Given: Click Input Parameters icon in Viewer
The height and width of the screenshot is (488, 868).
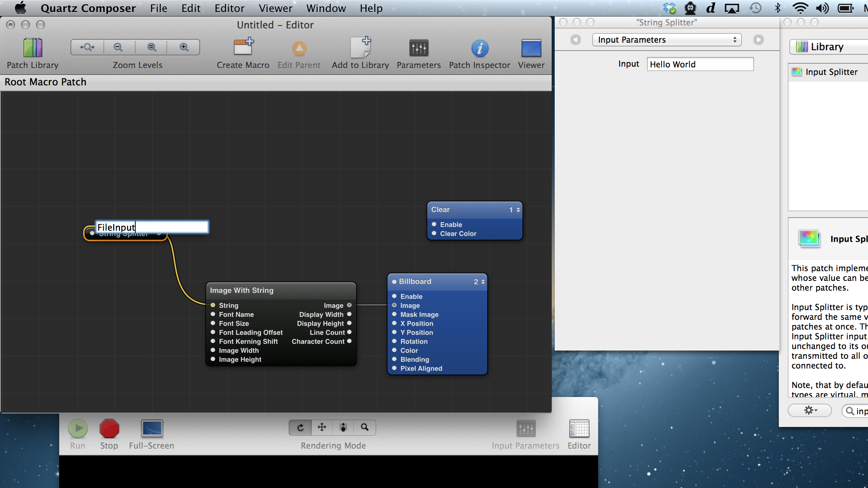Looking at the screenshot, I should coord(526,428).
